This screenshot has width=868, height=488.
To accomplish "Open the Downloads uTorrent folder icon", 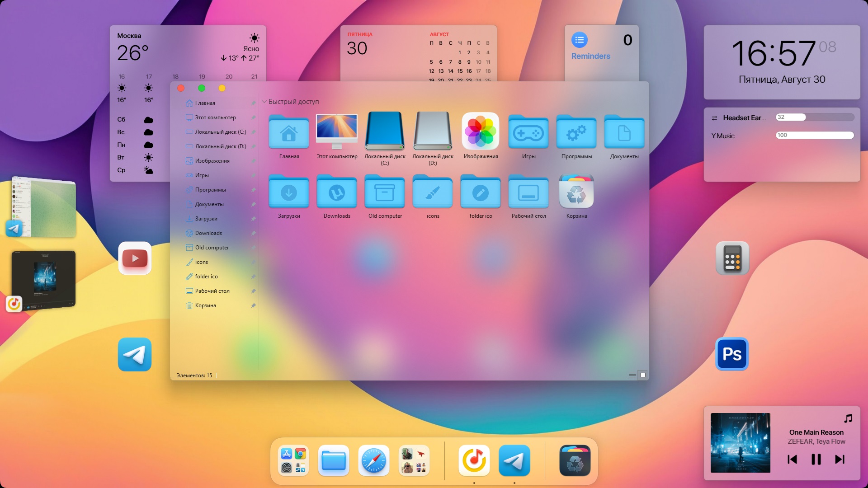I will (x=337, y=192).
